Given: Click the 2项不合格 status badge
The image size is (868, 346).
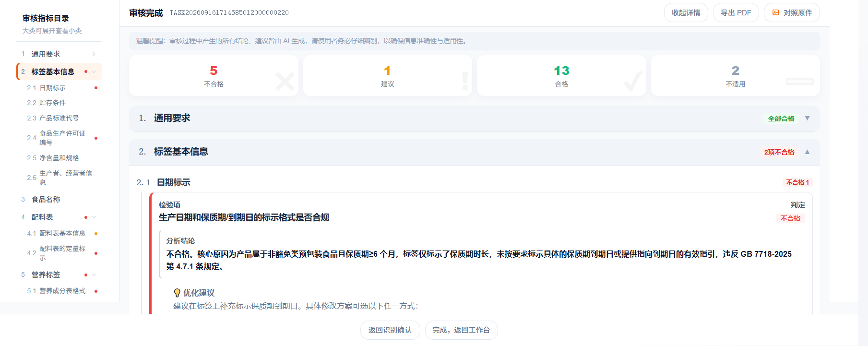Looking at the screenshot, I should click(779, 152).
